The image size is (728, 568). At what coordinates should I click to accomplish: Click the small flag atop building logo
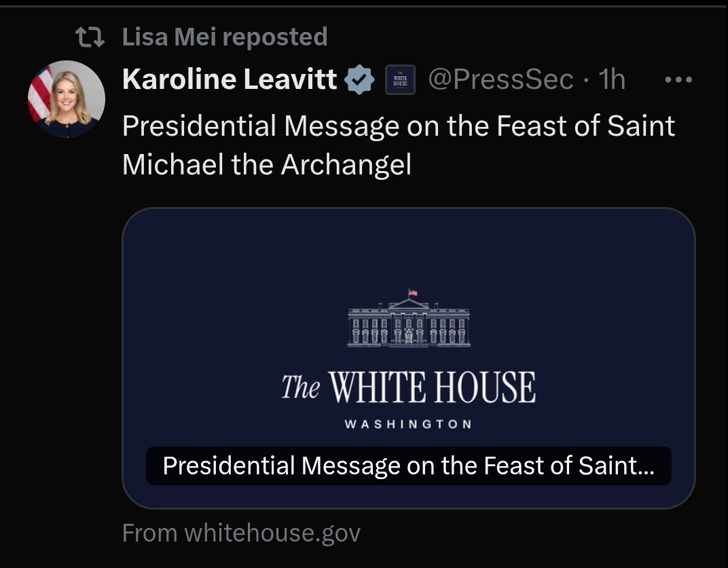pos(412,292)
